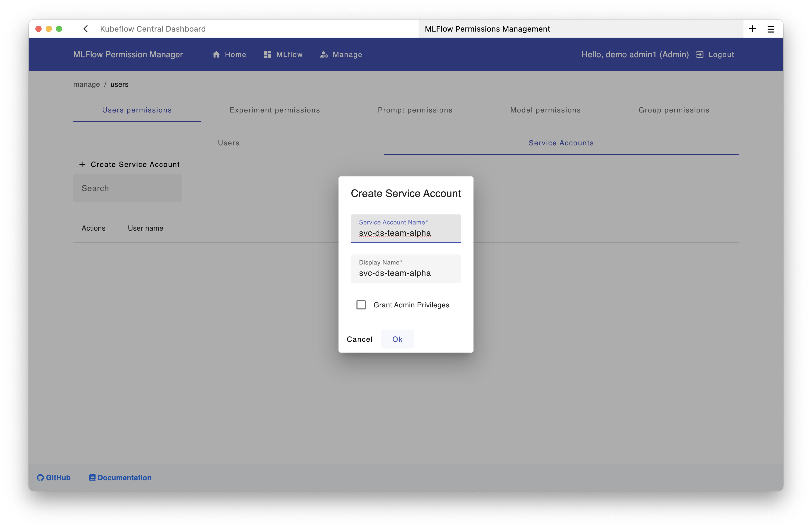Click the browser back arrow

pos(85,29)
